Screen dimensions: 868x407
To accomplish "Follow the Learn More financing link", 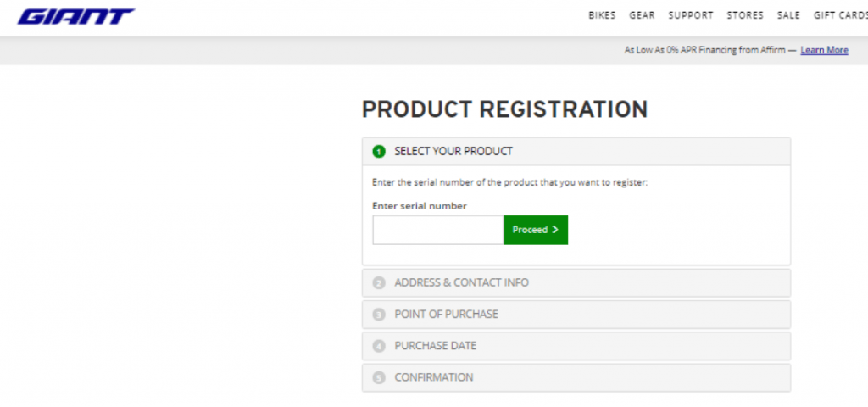I will (824, 50).
